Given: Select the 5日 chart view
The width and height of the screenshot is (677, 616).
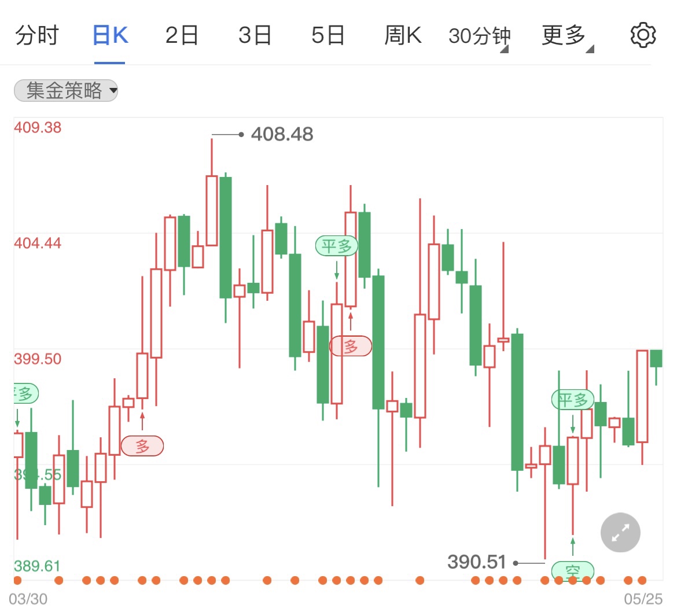Looking at the screenshot, I should [328, 35].
